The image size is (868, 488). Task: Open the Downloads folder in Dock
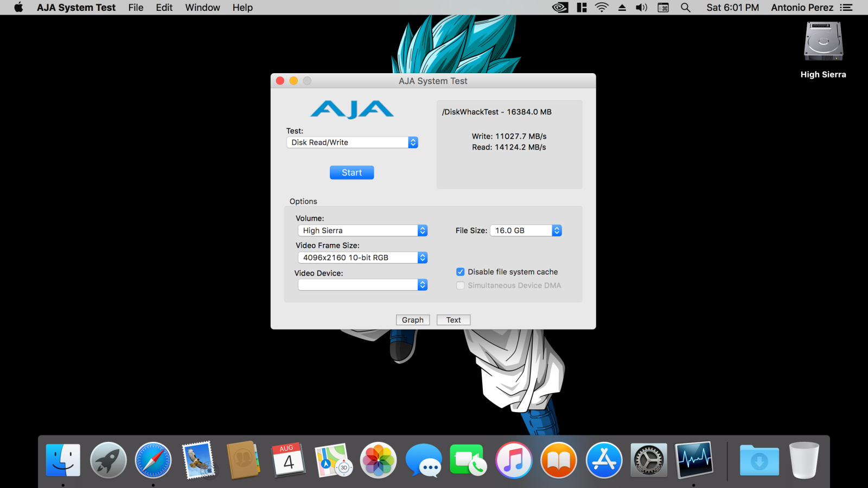pyautogui.click(x=759, y=460)
